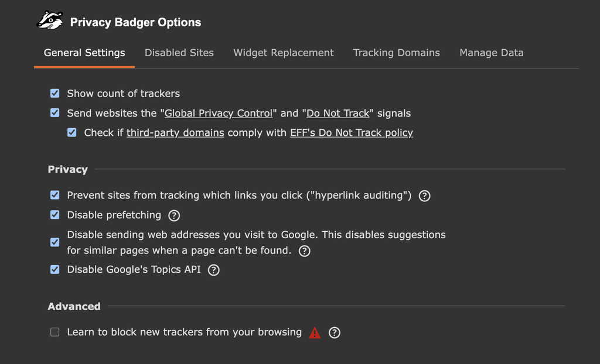Uncheck third-party domains compliance check
Screen dimensions: 600x364
71,132
